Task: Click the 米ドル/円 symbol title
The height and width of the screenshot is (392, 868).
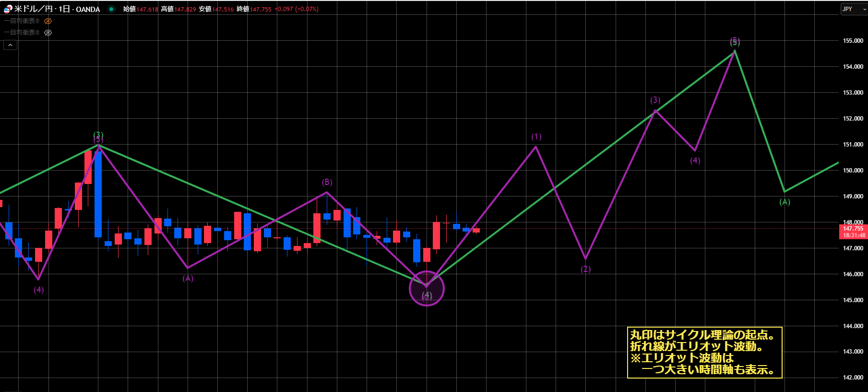Action: [33, 9]
